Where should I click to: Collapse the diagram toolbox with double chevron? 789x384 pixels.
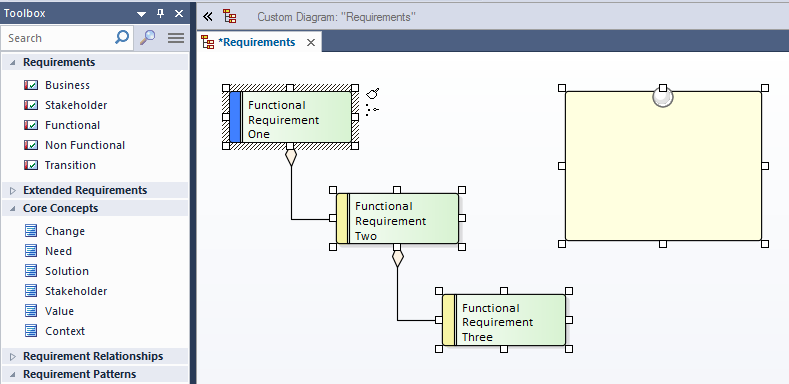coord(208,17)
